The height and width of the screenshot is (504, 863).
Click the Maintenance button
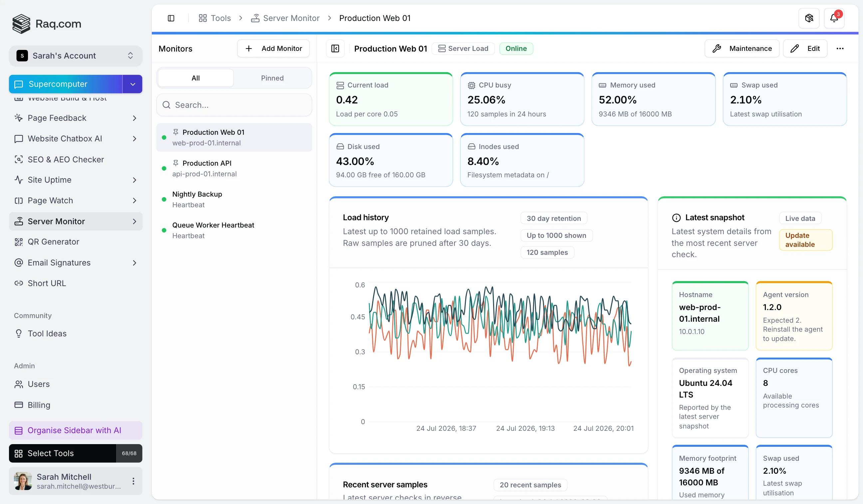(742, 49)
